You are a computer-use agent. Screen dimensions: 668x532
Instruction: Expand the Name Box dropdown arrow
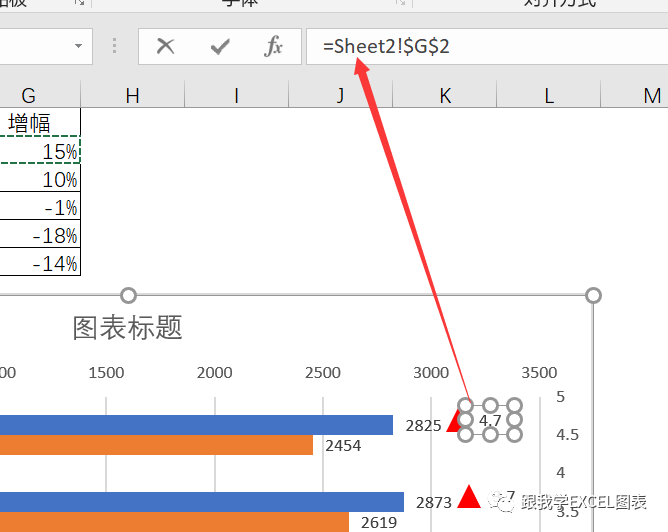(78, 46)
